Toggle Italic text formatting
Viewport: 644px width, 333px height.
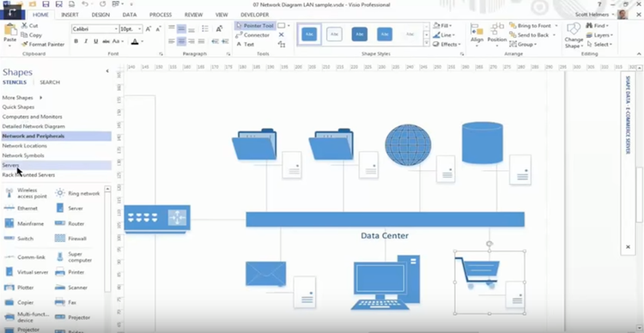pyautogui.click(x=86, y=41)
